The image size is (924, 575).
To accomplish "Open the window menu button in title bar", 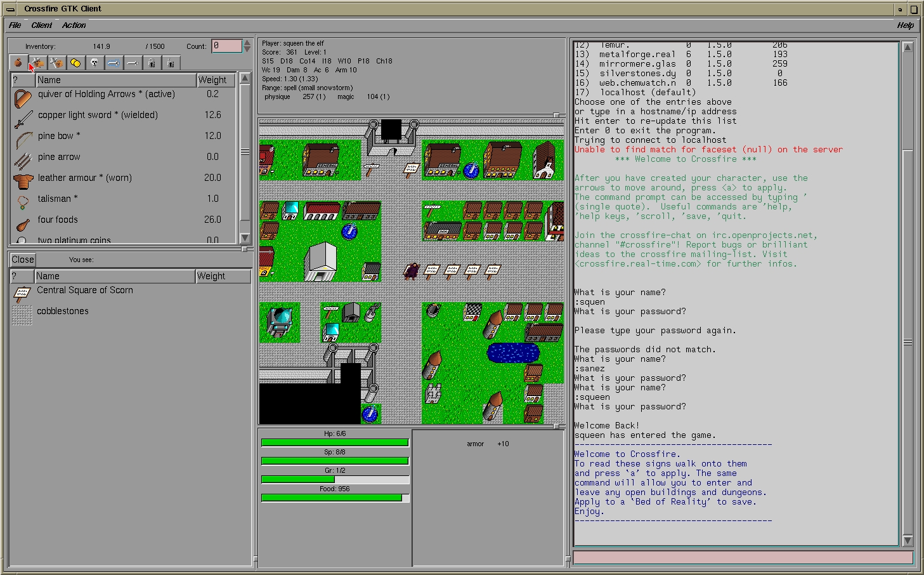I will (10, 9).
